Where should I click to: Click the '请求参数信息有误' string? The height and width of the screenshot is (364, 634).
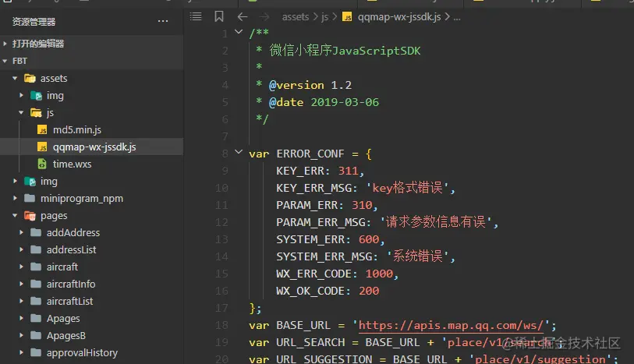pyautogui.click(x=435, y=222)
